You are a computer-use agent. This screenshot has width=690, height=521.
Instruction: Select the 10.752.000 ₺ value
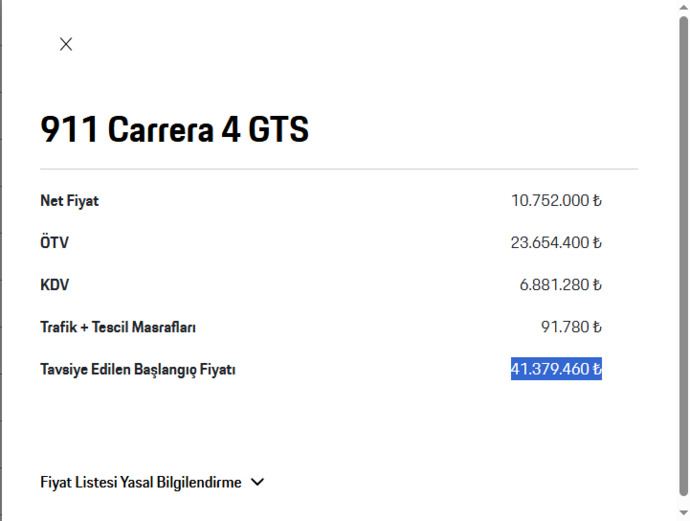click(x=556, y=201)
